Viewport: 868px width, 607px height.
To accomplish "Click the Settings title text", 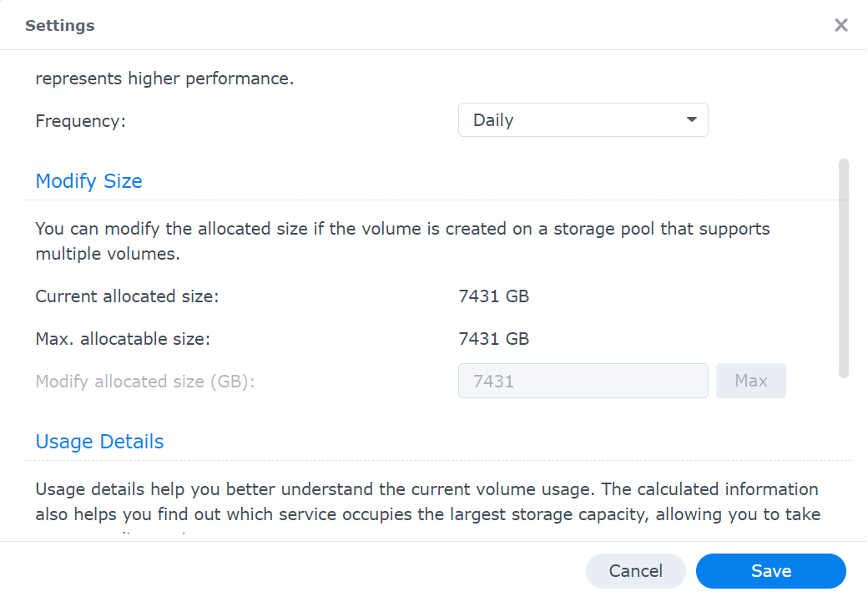I will pos(60,26).
